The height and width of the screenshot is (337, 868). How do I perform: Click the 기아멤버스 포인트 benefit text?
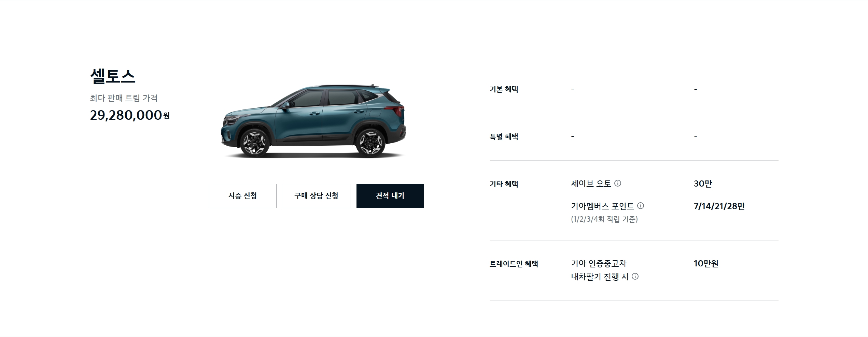tap(602, 206)
